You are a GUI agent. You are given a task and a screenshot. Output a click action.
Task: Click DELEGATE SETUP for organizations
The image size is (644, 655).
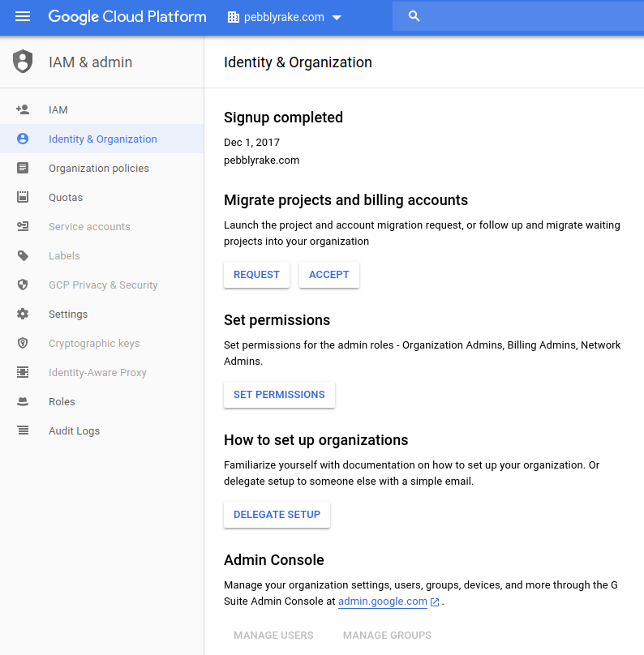(277, 514)
